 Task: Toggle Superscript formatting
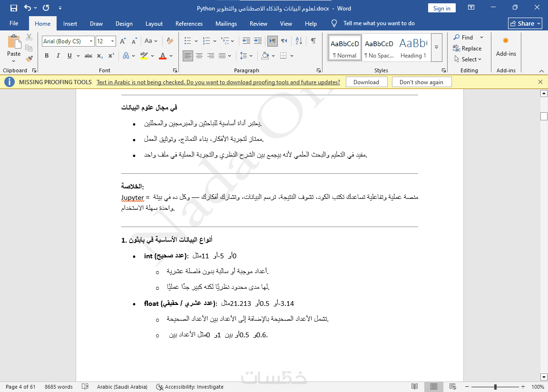click(111, 56)
